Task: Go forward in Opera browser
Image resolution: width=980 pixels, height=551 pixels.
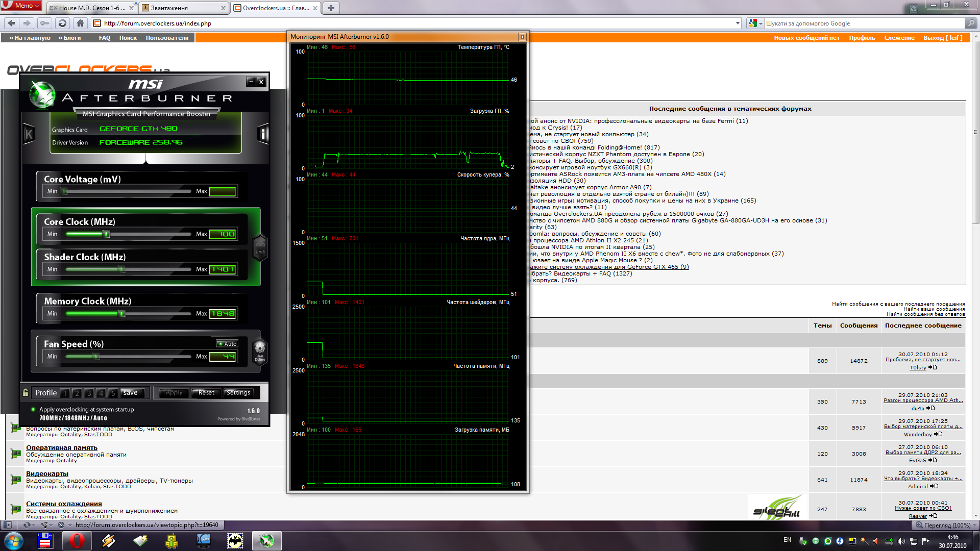Action: tap(27, 23)
